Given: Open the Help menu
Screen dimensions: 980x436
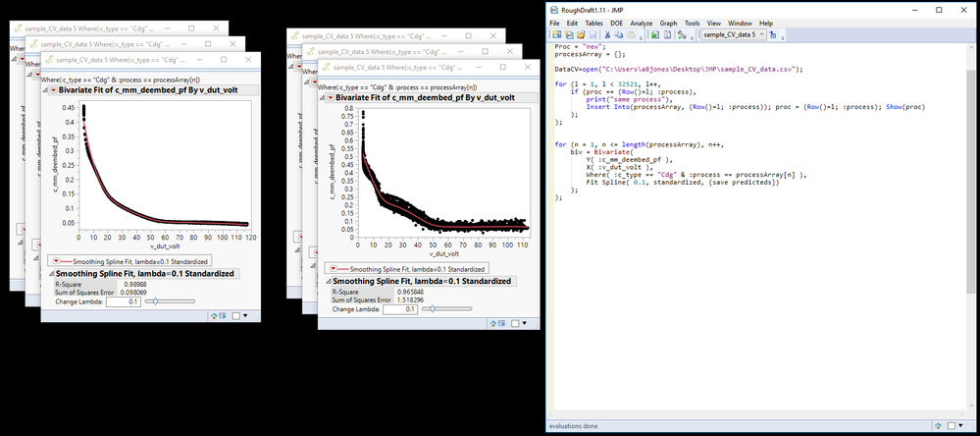Looking at the screenshot, I should click(766, 24).
